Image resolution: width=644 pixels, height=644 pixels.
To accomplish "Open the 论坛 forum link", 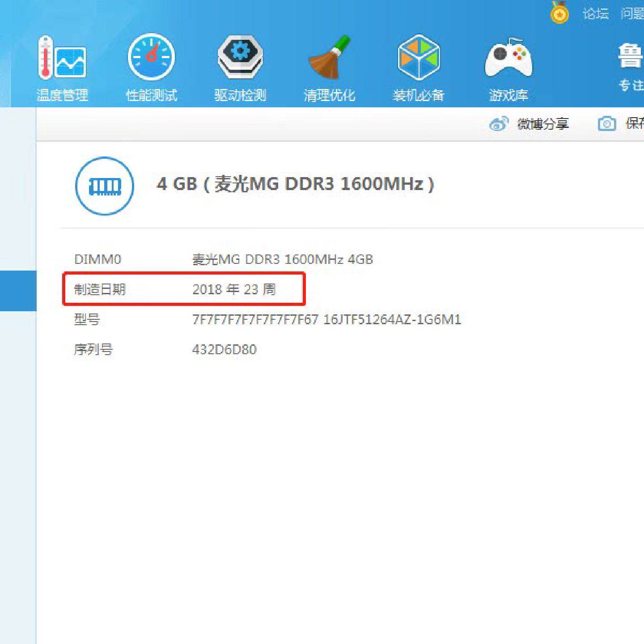I will (596, 14).
